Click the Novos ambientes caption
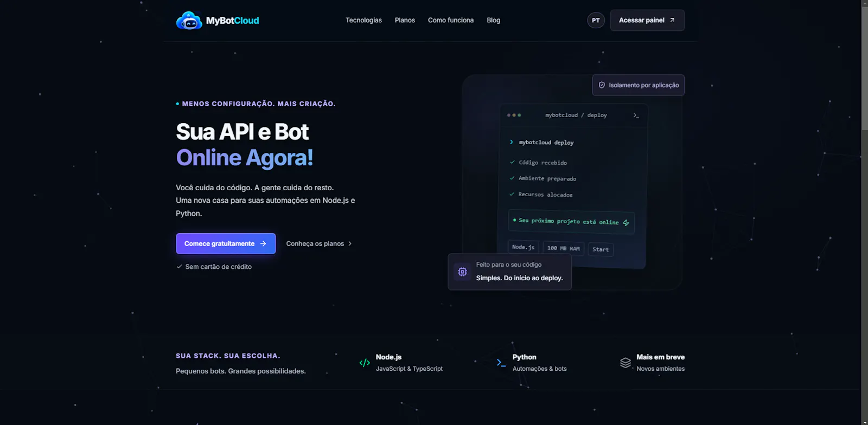The height and width of the screenshot is (425, 868). point(660,369)
